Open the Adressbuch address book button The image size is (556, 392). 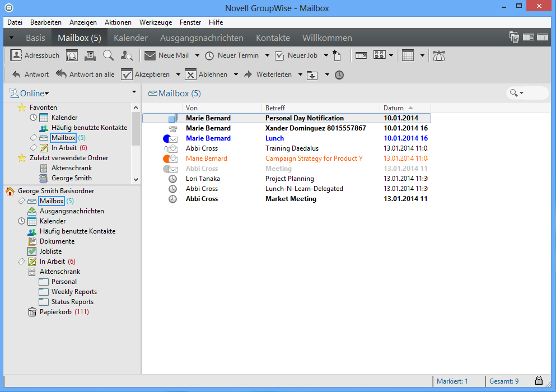35,55
